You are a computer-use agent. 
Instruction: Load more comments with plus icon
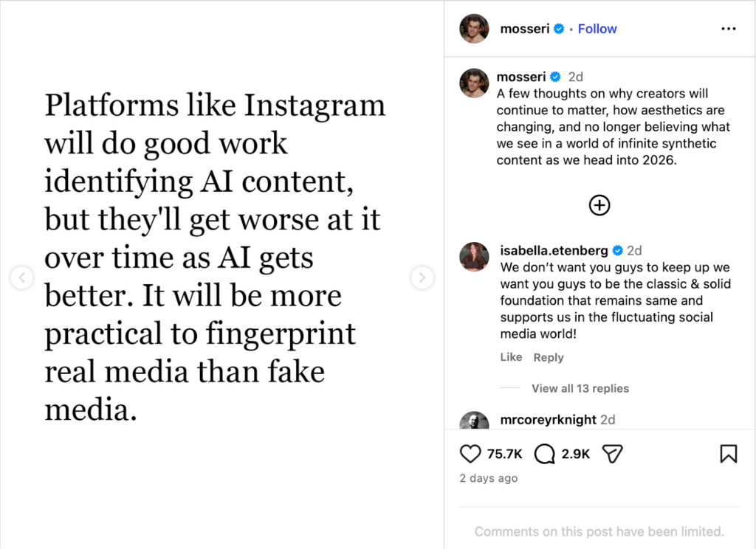pos(599,205)
